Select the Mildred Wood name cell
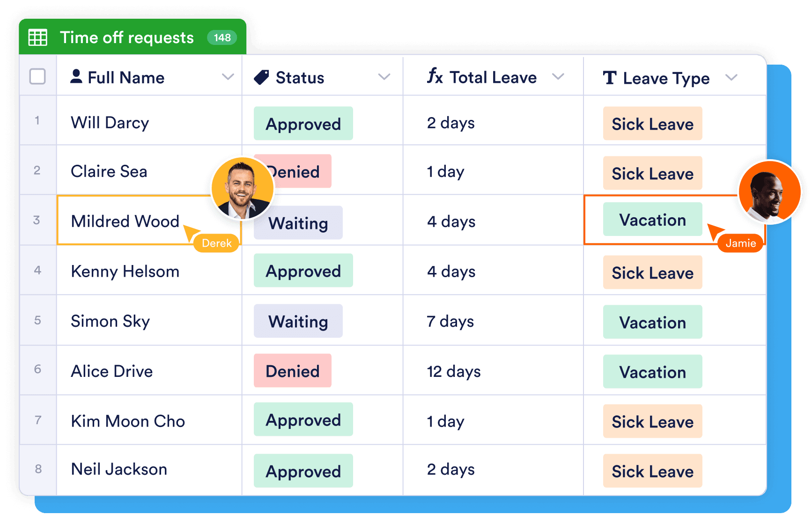This screenshot has width=812, height=515. (125, 221)
